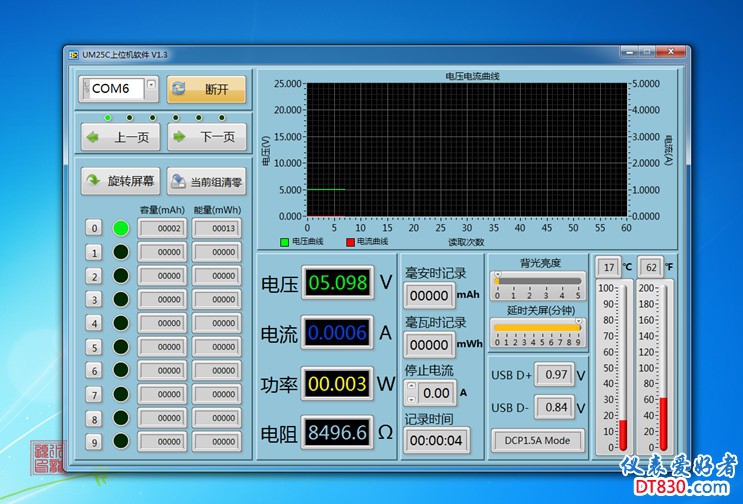Click the 停止电流 value field

point(436,393)
